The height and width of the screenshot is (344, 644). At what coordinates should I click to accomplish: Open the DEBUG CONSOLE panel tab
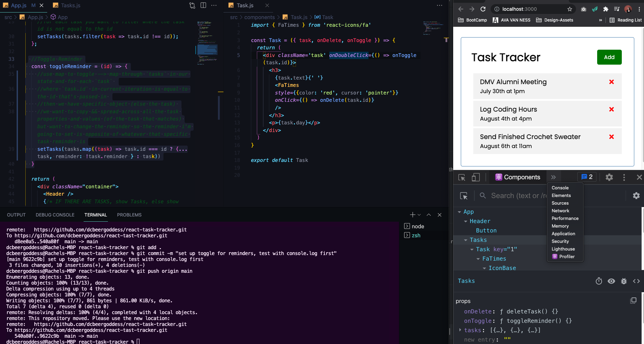[55, 215]
